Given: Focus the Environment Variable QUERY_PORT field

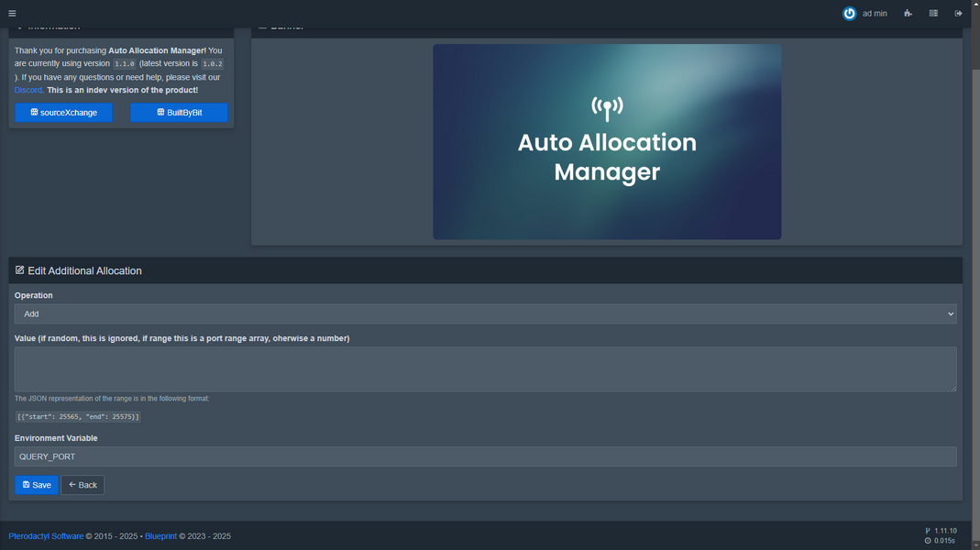Looking at the screenshot, I should click(x=485, y=456).
